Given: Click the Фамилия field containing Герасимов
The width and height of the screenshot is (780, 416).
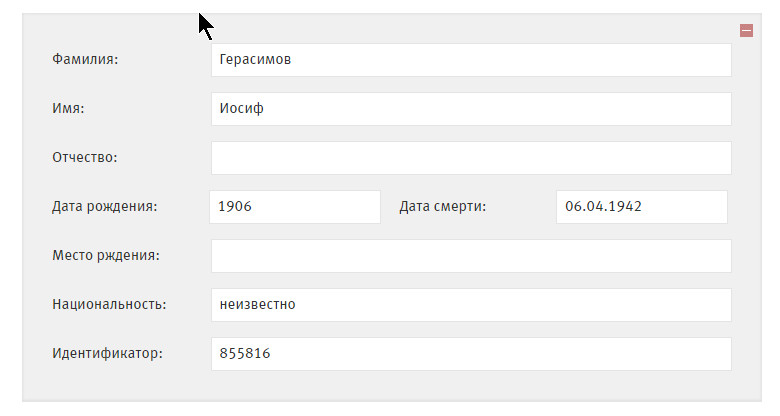Looking at the screenshot, I should pyautogui.click(x=471, y=60).
